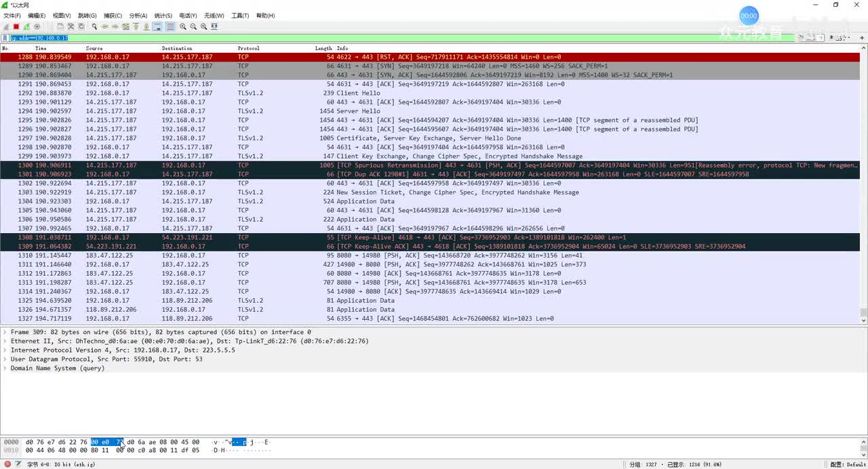This screenshot has width=868, height=469.
Task: Open the 无线(W) menu
Action: tap(214, 16)
